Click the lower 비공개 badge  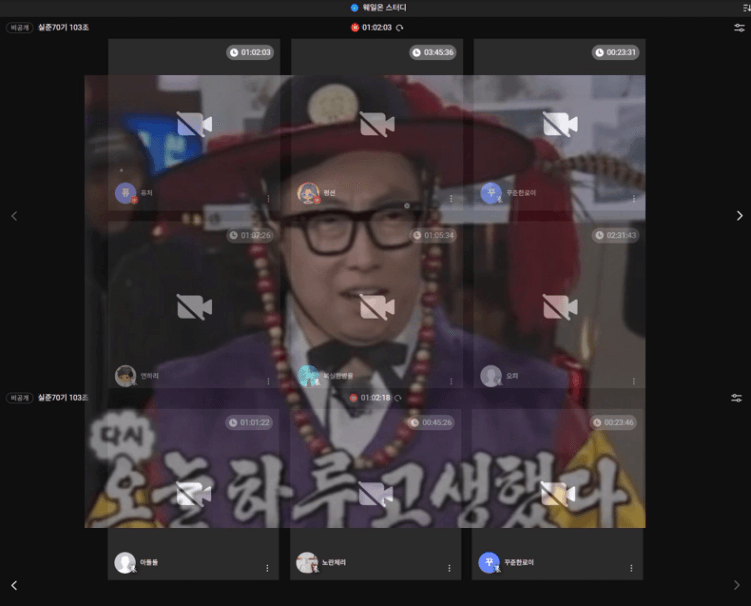[x=20, y=398]
